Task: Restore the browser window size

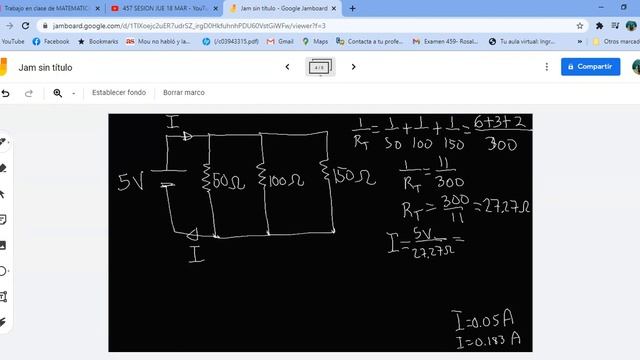Action: click(623, 7)
